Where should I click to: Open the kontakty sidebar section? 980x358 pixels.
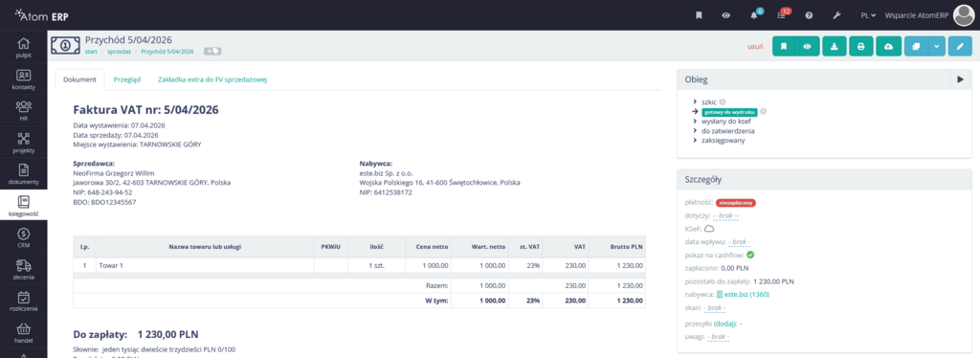23,79
